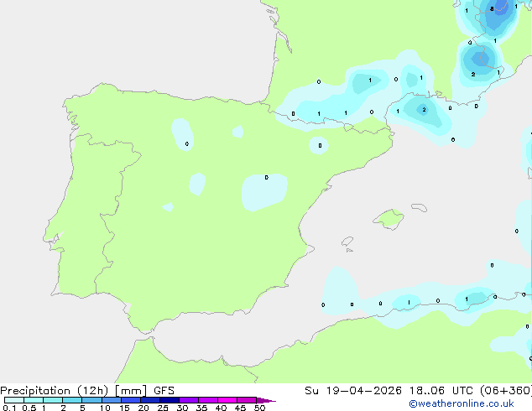Image resolution: width=532 pixels, height=411 pixels.
Task: Click the lightest 0.1 mm legend swatch
Action: click(14, 400)
